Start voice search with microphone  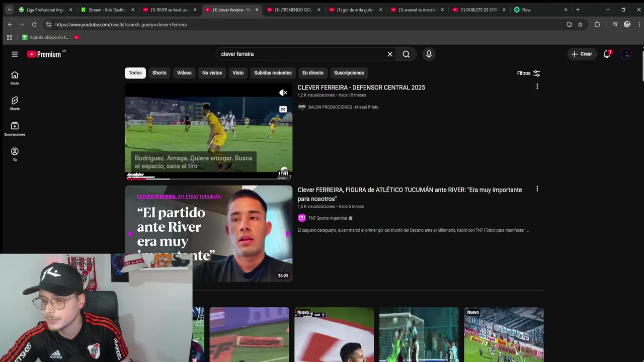[429, 54]
